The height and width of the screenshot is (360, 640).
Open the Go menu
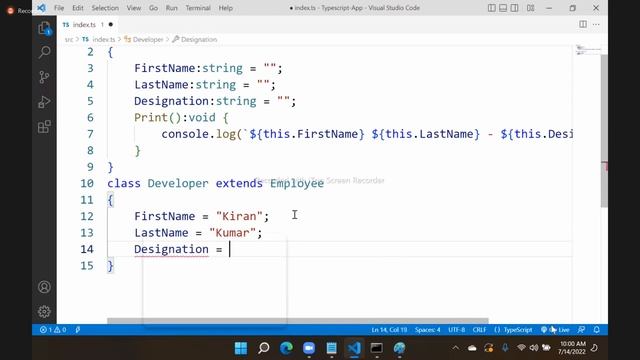(x=153, y=8)
